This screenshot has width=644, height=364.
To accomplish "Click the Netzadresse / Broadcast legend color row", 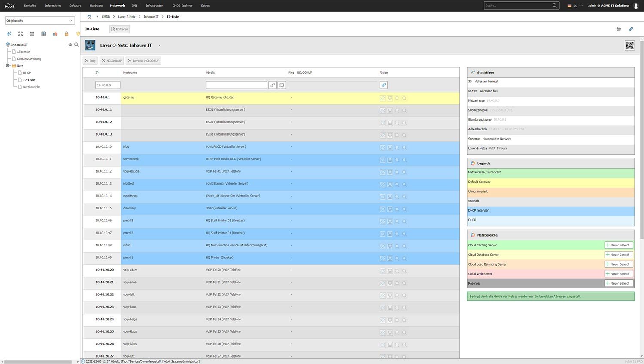I will coord(551,173).
